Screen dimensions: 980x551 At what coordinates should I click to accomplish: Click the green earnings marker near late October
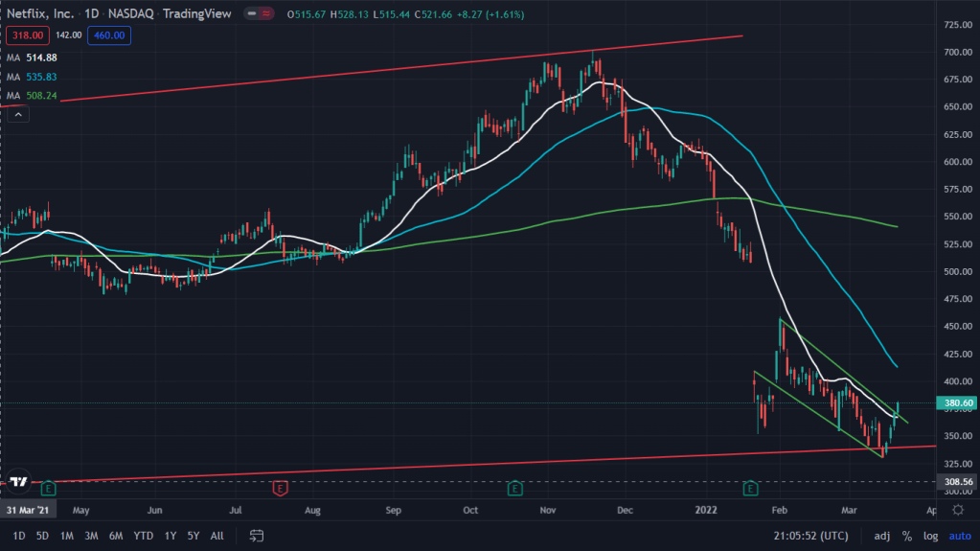514,489
